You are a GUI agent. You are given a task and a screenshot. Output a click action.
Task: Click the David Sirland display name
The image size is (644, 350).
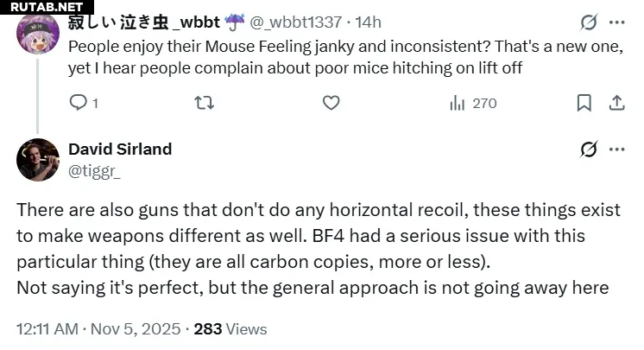click(x=120, y=149)
